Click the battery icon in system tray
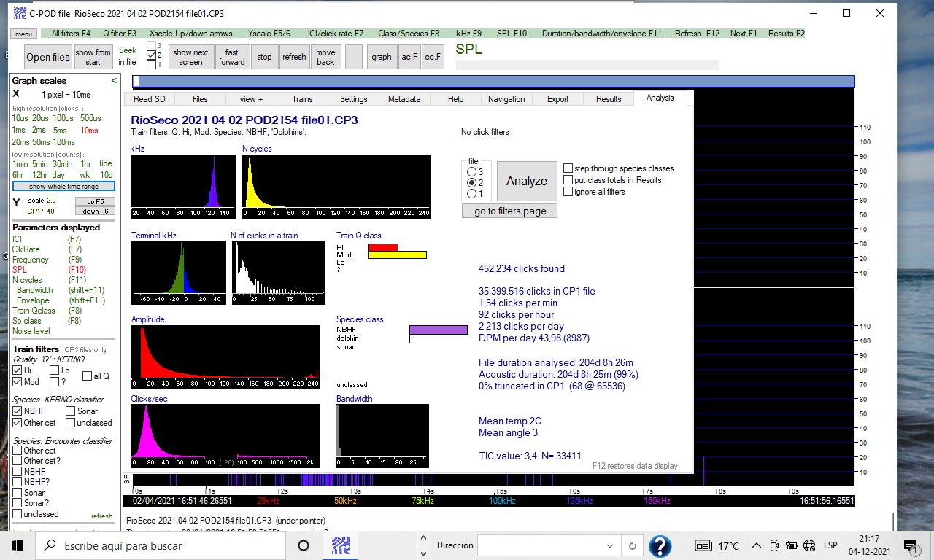934x560 pixels. (792, 545)
